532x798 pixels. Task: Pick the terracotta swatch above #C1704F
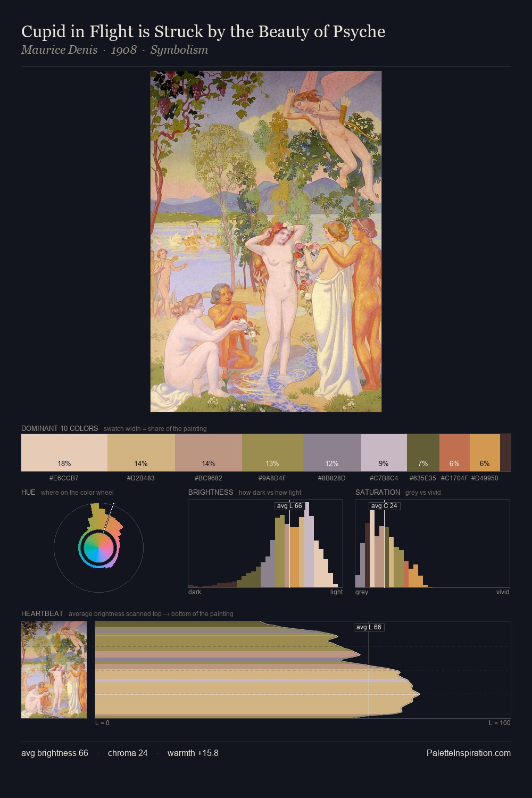pos(454,453)
